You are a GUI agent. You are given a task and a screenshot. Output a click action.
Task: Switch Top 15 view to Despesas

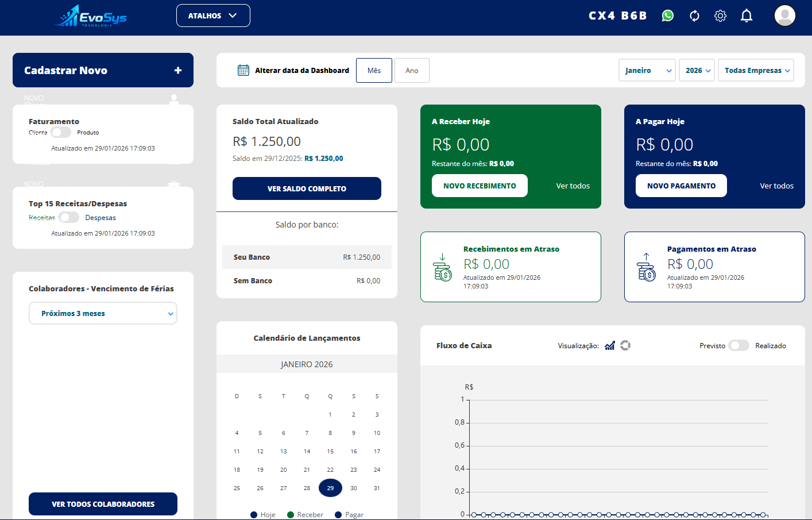68,217
